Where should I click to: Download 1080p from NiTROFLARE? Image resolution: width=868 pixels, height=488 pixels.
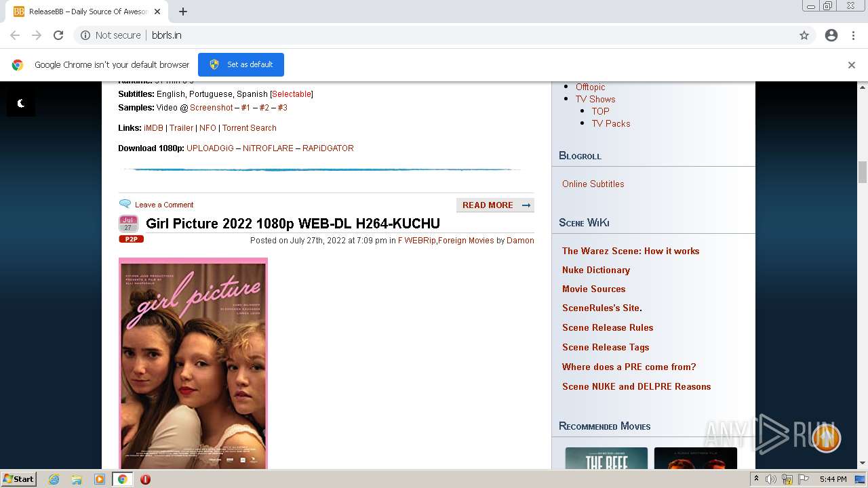click(268, 148)
